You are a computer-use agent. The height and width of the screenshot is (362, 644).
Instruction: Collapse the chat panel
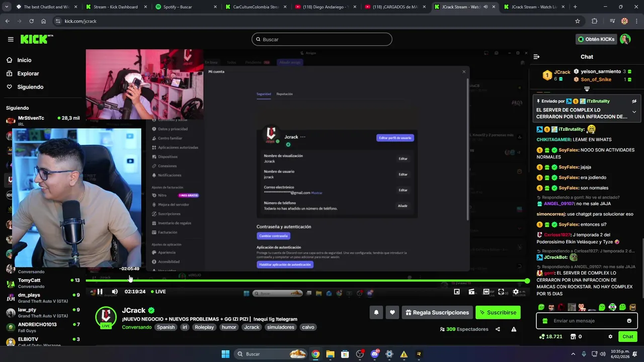click(x=536, y=57)
